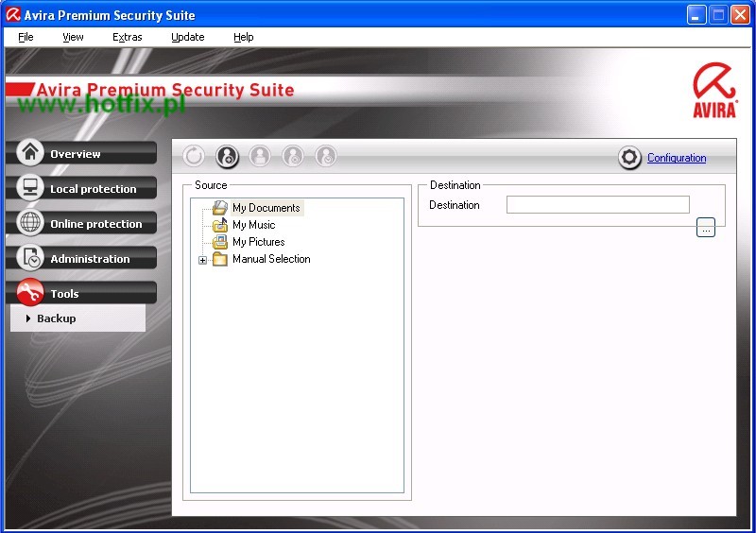This screenshot has width=756, height=533.
Task: Select My Music folder in Source
Action: (x=253, y=225)
